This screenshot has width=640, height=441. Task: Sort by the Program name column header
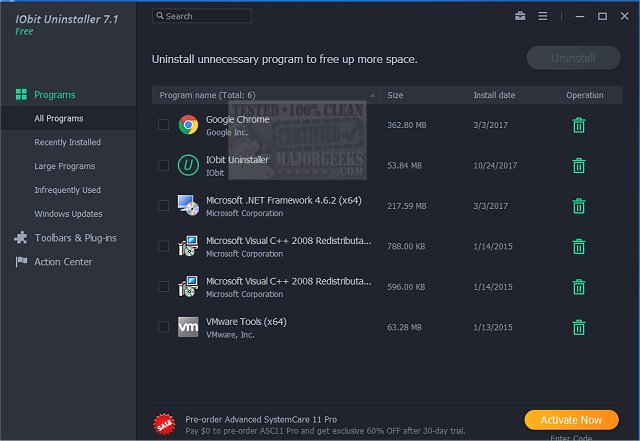point(265,95)
